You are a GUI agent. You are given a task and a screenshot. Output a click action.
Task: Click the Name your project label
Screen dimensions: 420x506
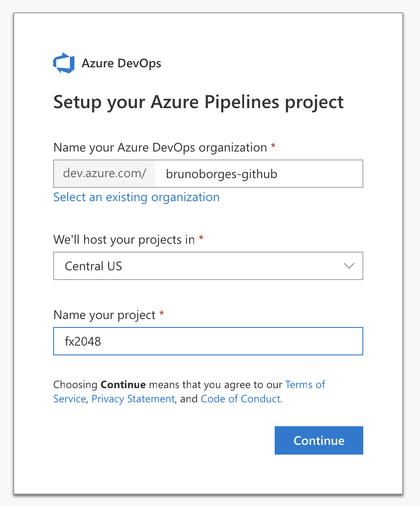coord(105,315)
